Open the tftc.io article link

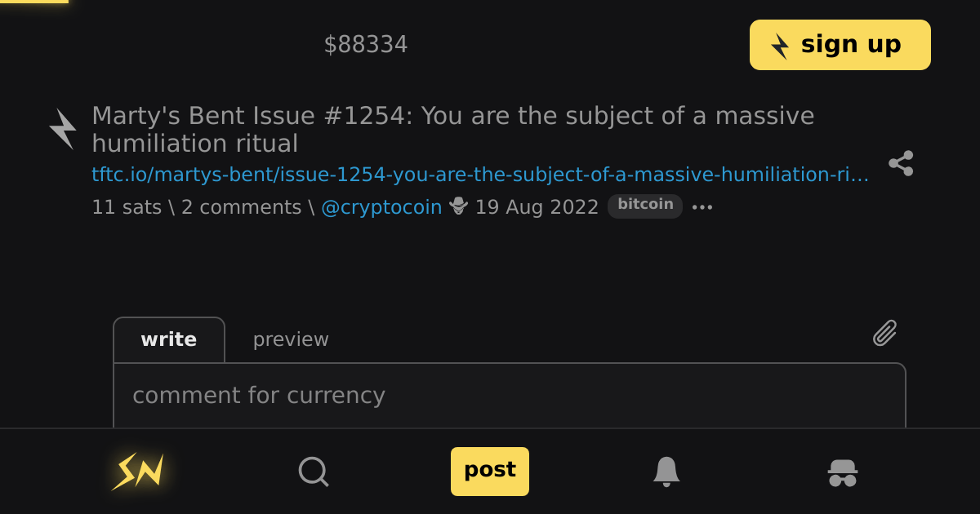[480, 175]
